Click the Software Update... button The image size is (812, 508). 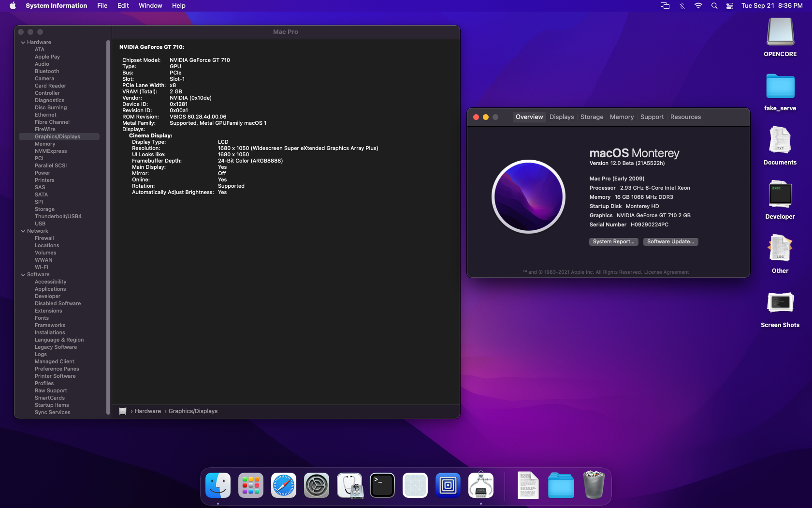coord(670,241)
